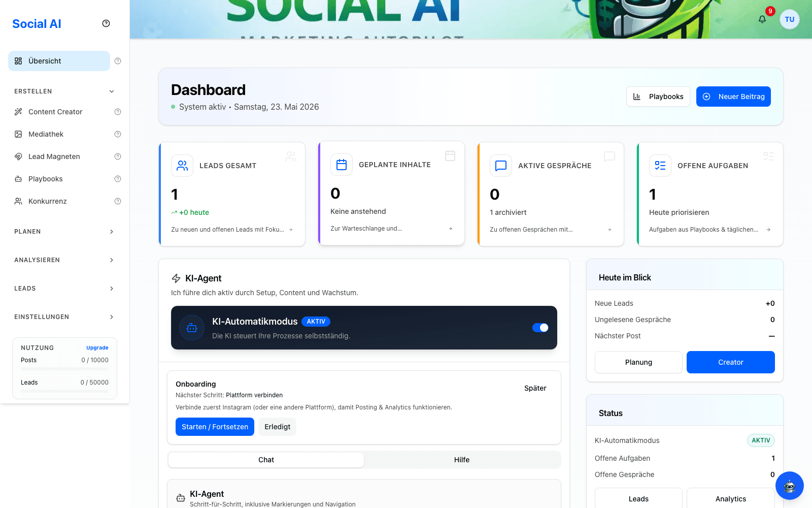
Task: Click arrow on Offene Aufgaben card footer
Action: 768,230
